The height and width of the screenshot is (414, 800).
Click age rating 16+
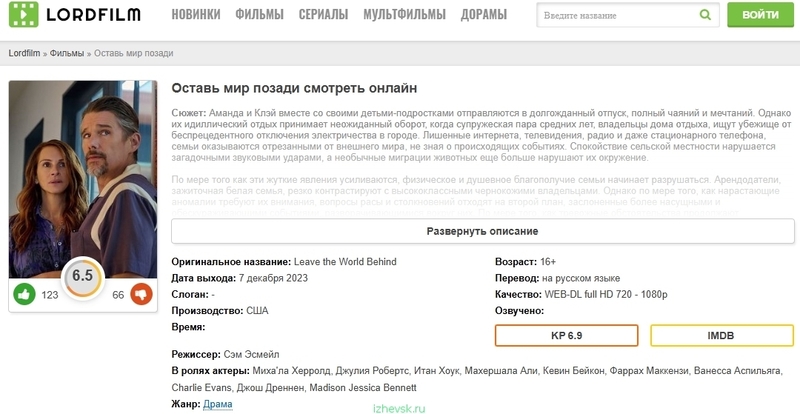point(548,262)
